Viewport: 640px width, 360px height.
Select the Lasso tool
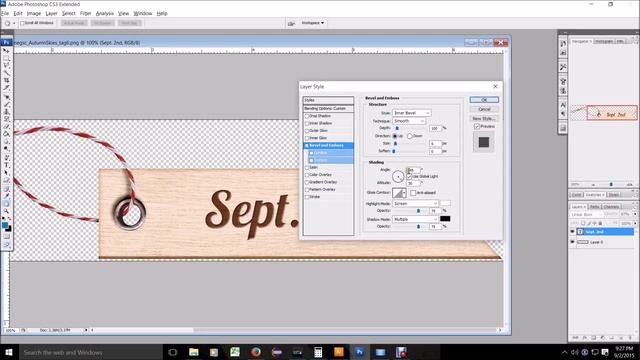[x=7, y=66]
